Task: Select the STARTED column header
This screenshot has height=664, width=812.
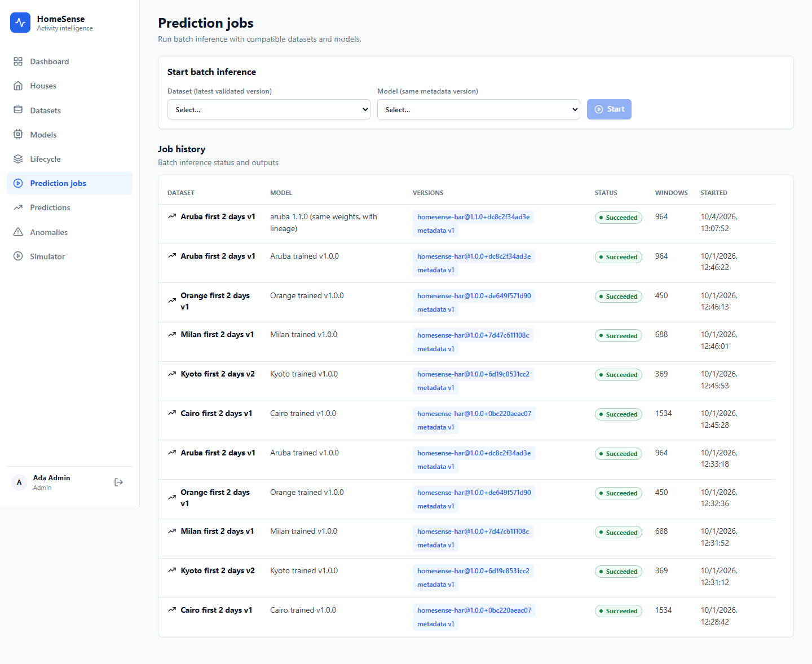Action: pyautogui.click(x=714, y=193)
